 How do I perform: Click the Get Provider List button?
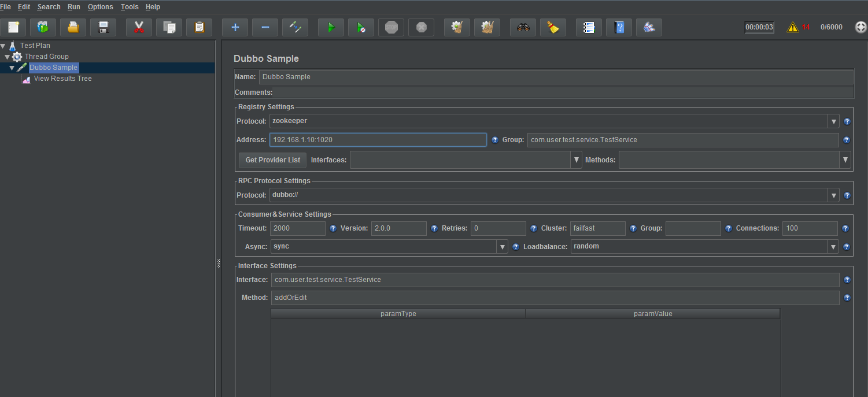click(272, 160)
